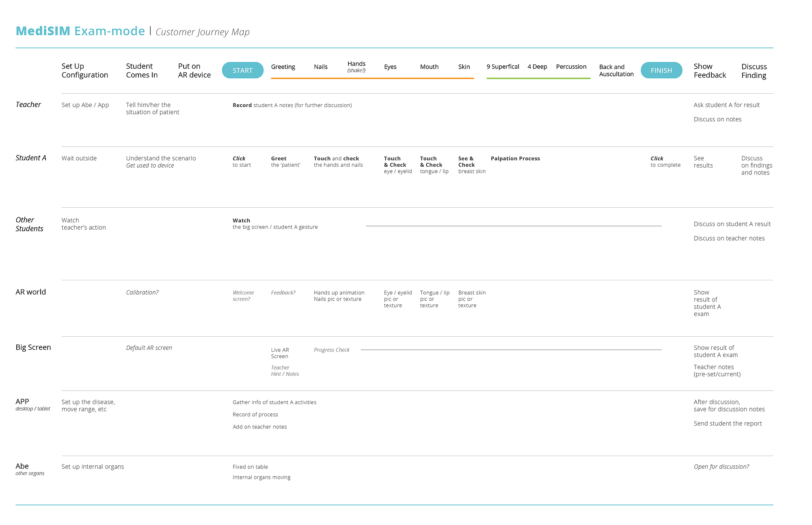The image size is (812, 525).
Task: Select the Mouth stage header
Action: pos(429,67)
